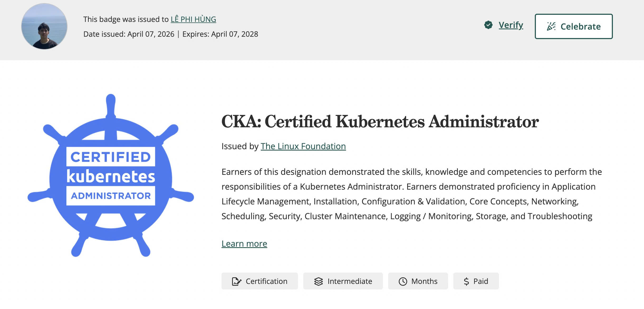Click the stacked layers Intermediate icon
The height and width of the screenshot is (309, 644).
coord(318,281)
